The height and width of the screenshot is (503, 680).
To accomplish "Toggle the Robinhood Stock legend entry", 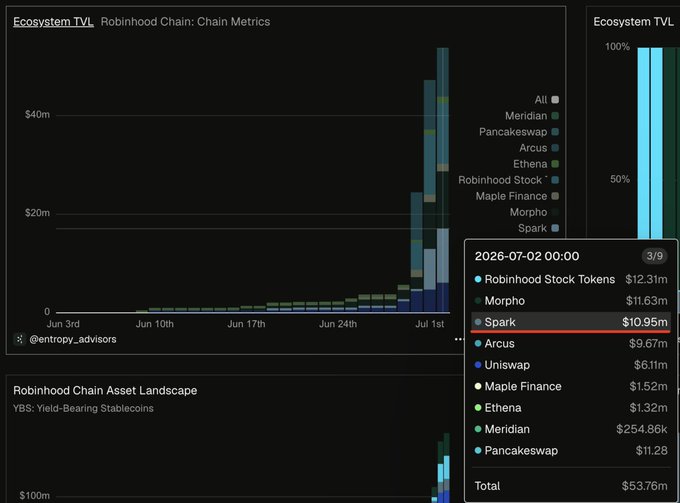I will (508, 180).
